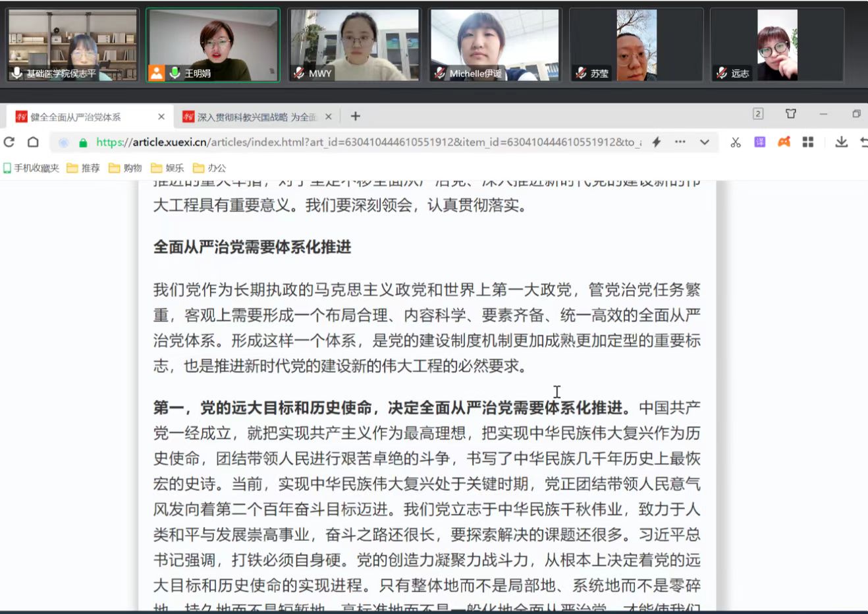Open the extensions grid icon
This screenshot has height=614, width=868.
pyautogui.click(x=808, y=142)
